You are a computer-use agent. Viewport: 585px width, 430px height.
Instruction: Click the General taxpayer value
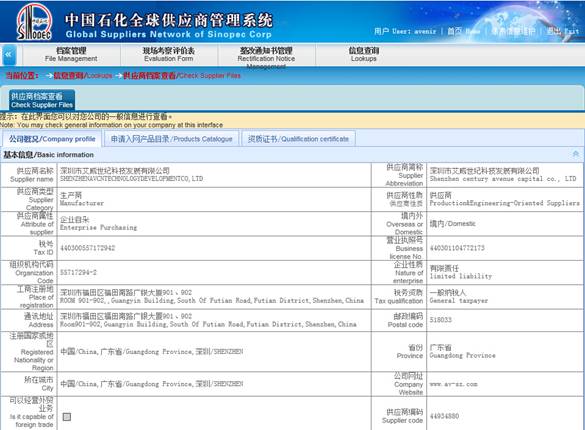coord(459,296)
